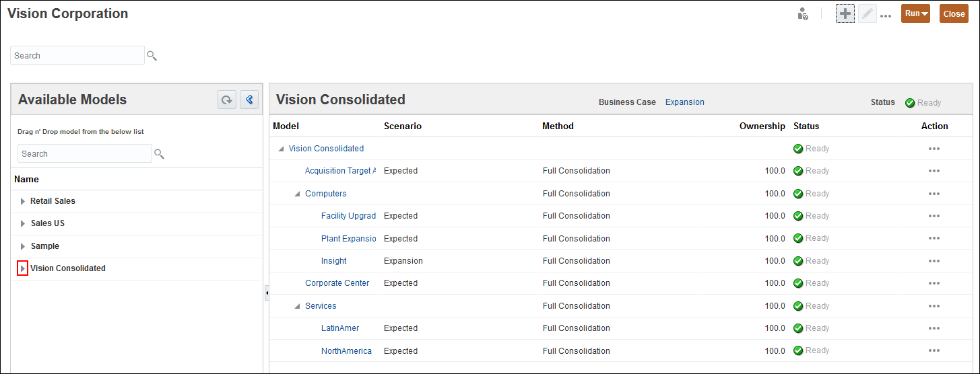Viewport: 980px width, 374px height.
Task: Open action menu for Insight row
Action: 934,261
